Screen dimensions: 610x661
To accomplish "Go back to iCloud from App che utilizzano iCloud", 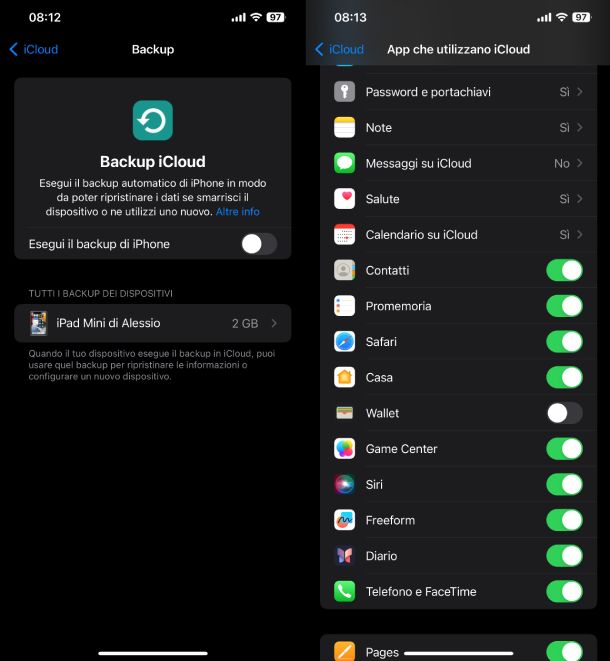I will pyautogui.click(x=339, y=49).
